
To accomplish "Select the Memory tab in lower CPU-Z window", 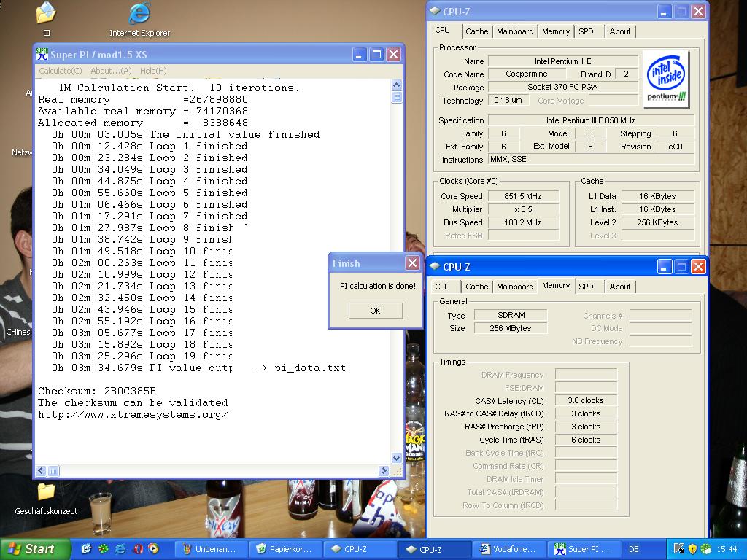I will [x=556, y=286].
